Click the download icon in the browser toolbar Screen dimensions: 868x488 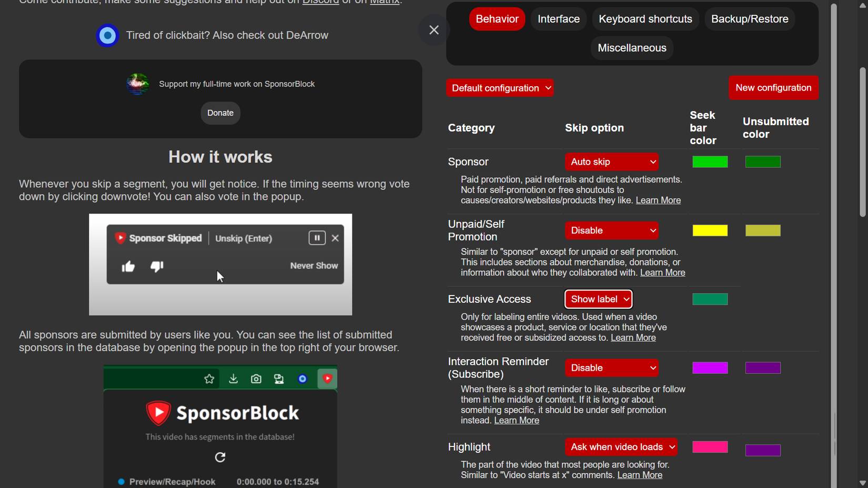(233, 378)
